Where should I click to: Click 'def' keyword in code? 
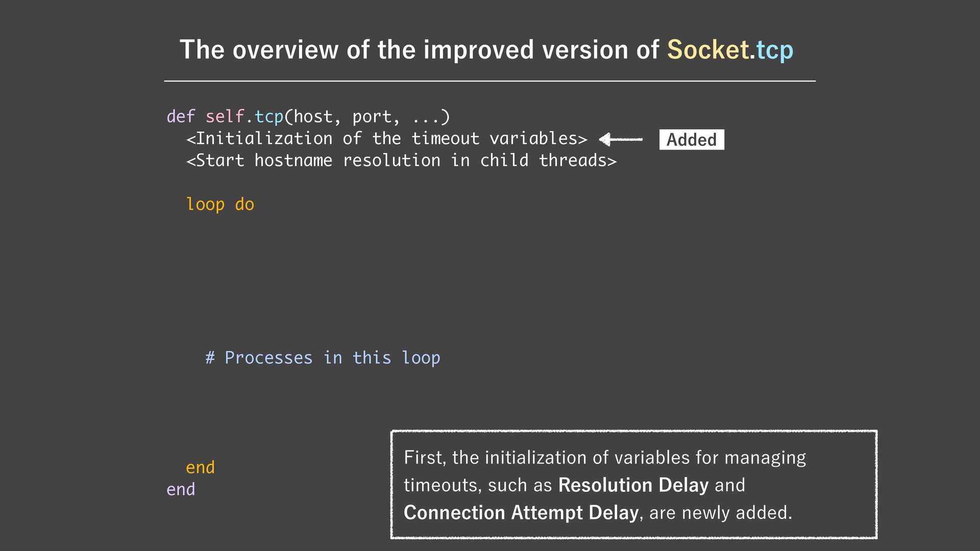point(181,117)
